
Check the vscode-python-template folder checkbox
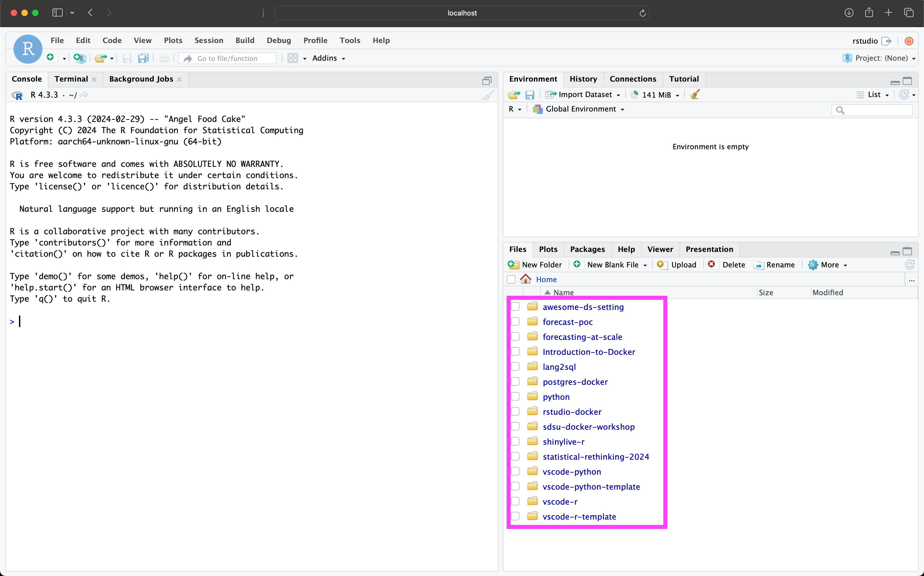point(515,486)
